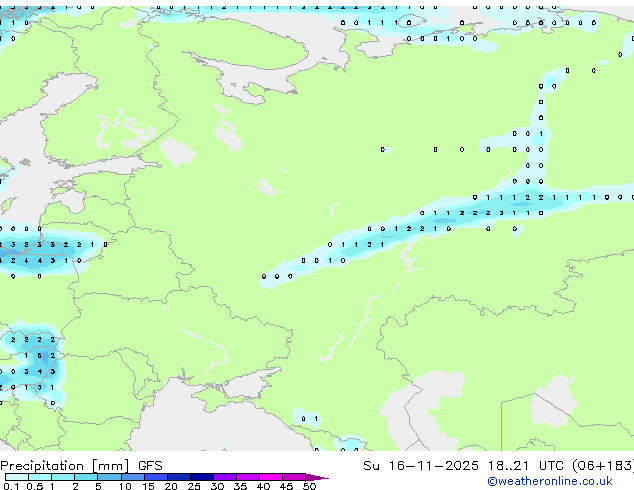This screenshot has width=634, height=490.
Task: Click the "GFS" model label
Action: 150,466
